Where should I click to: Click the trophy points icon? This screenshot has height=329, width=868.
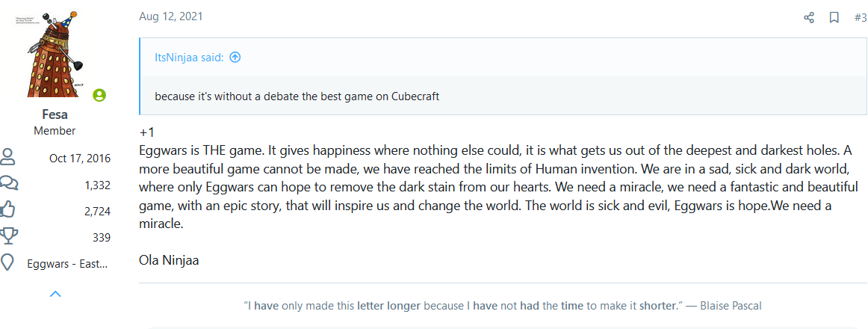[x=7, y=237]
